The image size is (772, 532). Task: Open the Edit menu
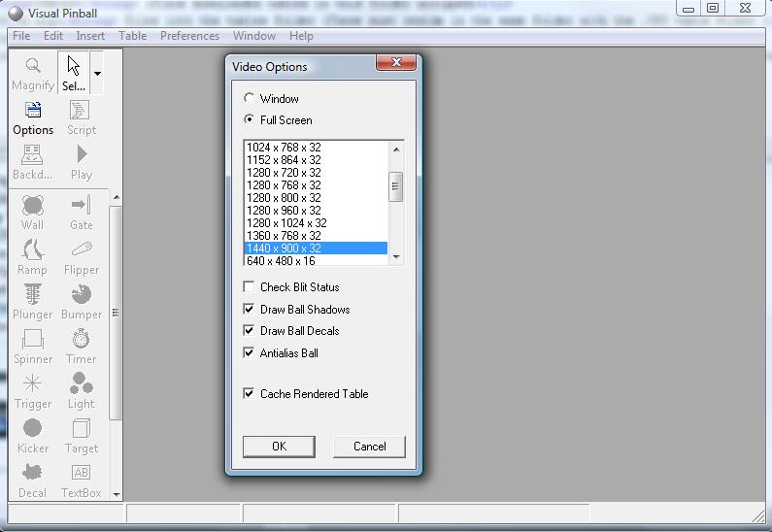pos(53,36)
